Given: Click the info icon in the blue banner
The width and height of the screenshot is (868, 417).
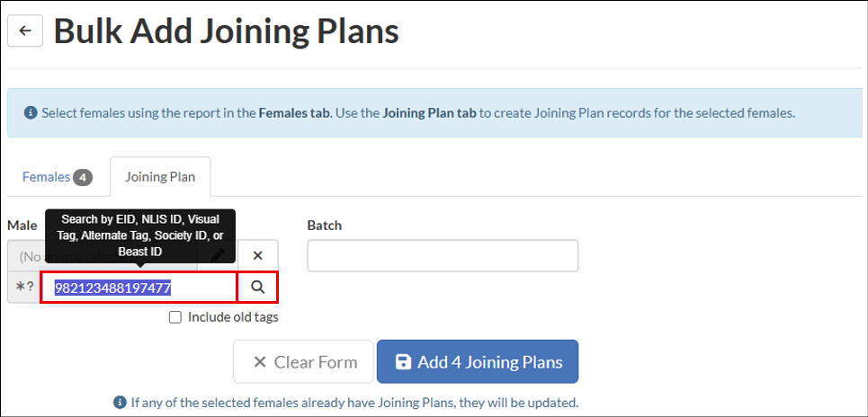Looking at the screenshot, I should (x=31, y=113).
